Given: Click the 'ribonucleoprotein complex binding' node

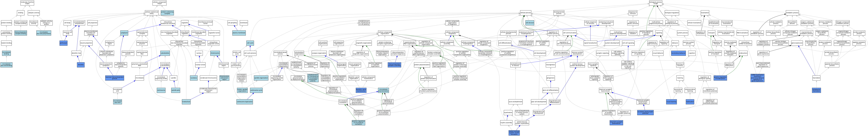Looking at the screenshot, I should (x=21, y=33).
